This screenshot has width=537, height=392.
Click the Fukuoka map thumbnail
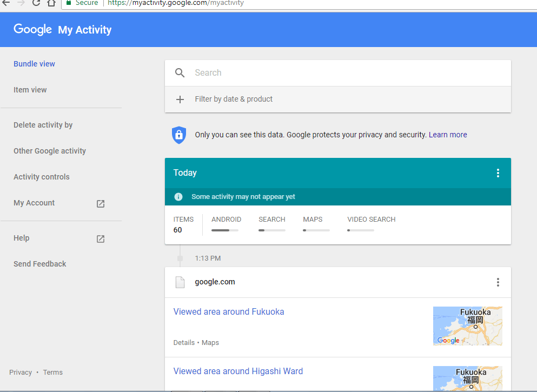pos(467,325)
